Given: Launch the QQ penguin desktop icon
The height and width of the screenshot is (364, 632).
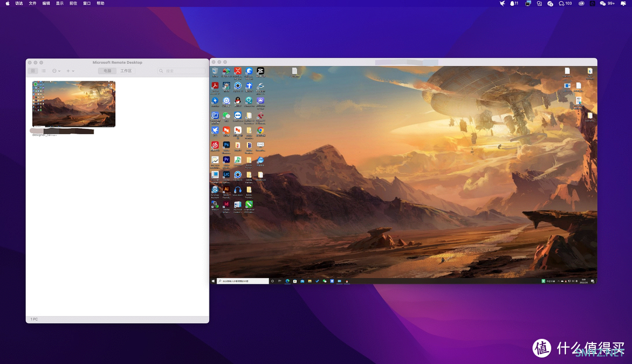Looking at the screenshot, I should [x=238, y=101].
